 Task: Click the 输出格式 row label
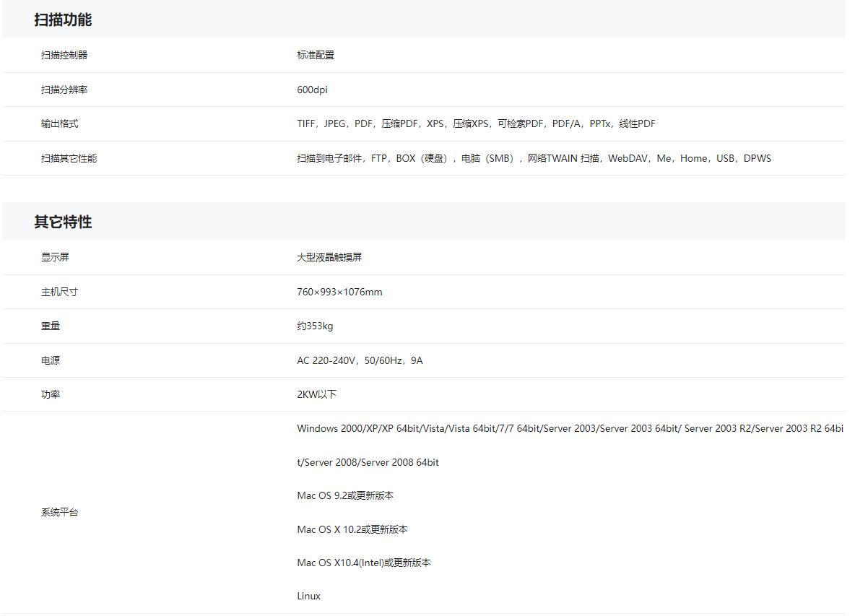tap(59, 123)
